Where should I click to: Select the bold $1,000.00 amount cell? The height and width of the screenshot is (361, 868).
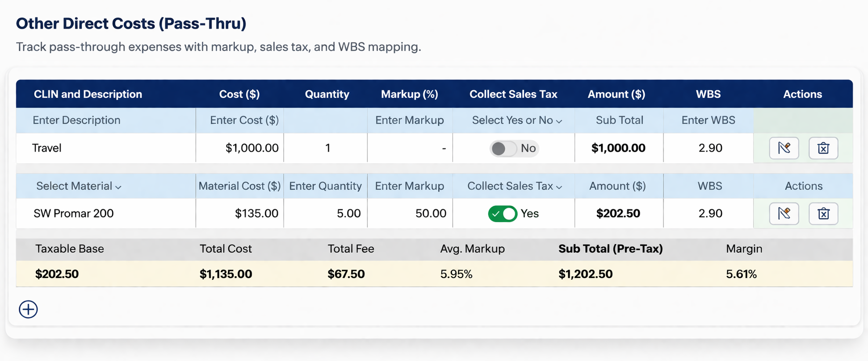619,148
